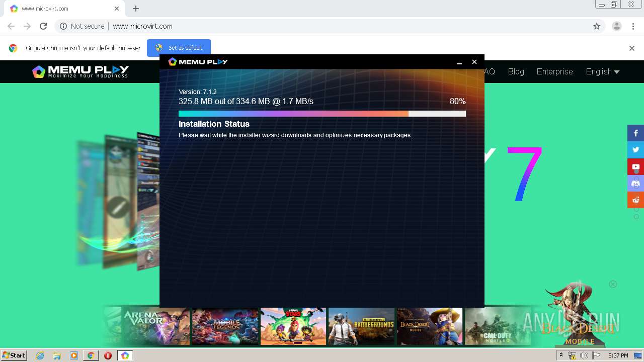Open the Blog menu item
Viewport: 644px width, 362px height.
click(x=516, y=71)
